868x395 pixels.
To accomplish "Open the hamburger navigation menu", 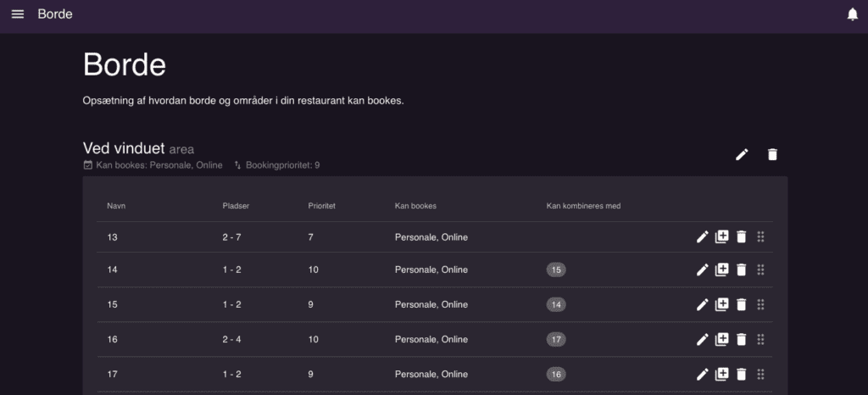I will [18, 14].
